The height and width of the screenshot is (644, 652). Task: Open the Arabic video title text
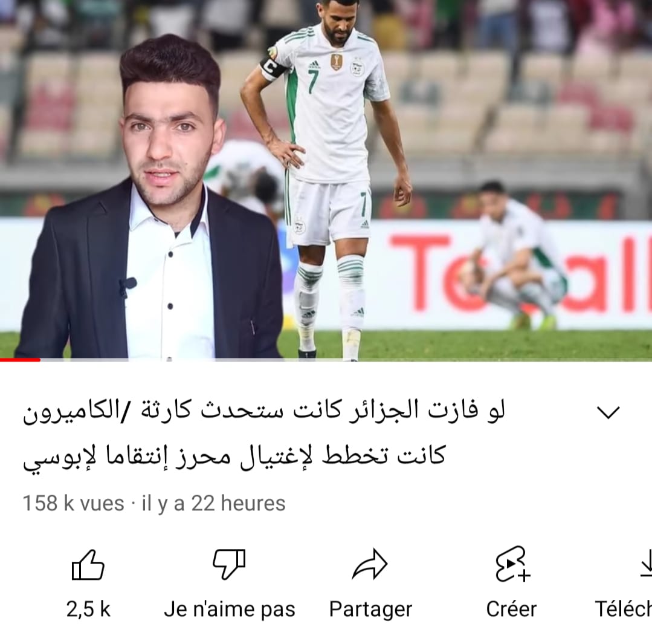pyautogui.click(x=263, y=434)
